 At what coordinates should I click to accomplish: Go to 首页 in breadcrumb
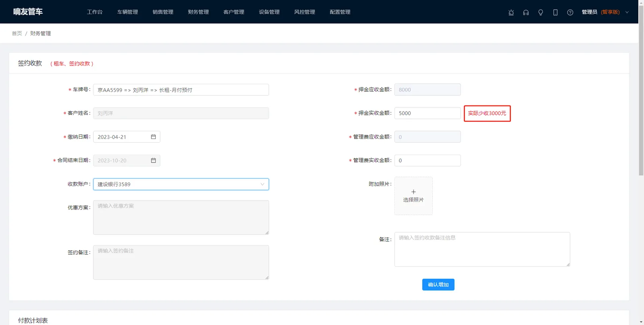point(17,33)
